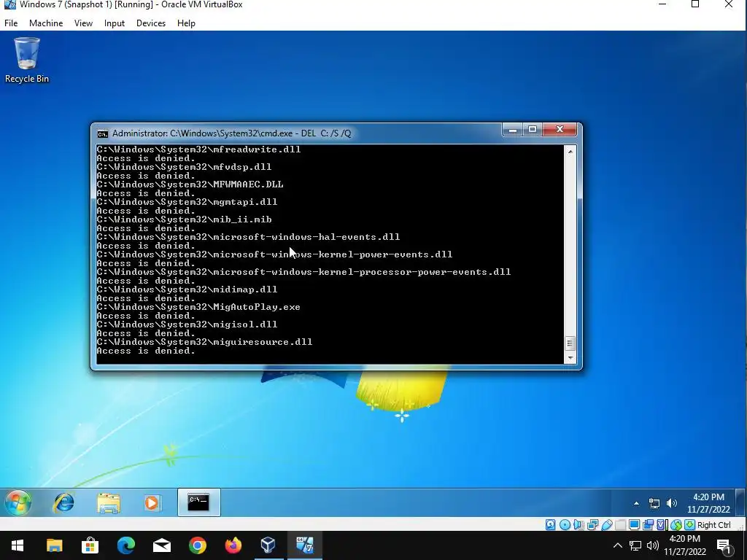Screen dimensions: 747x560
Task: Click VirtualBox display indicator
Action: [x=634, y=525]
